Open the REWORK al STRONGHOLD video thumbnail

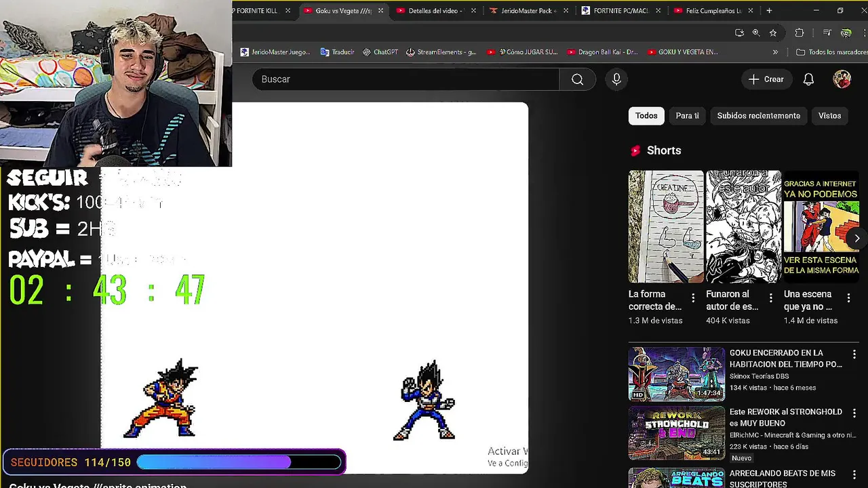tap(676, 432)
